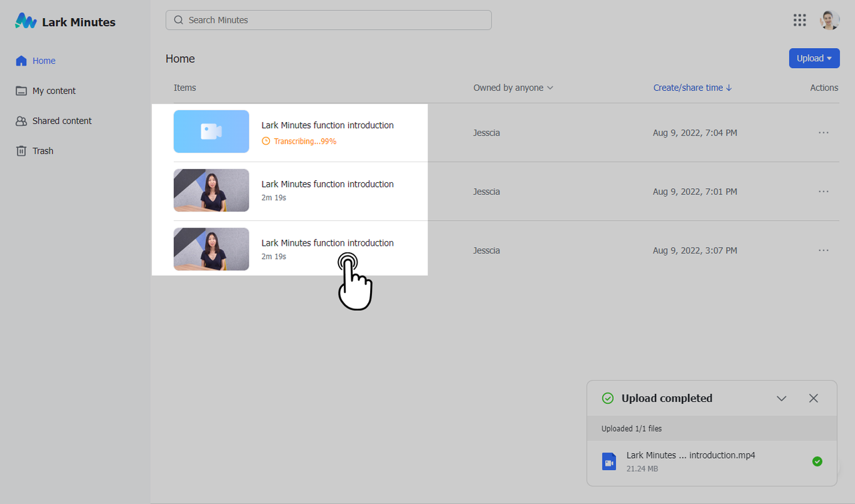The image size is (855, 504).
Task: Open the Lark Minutes introduction.mp4 file name
Action: point(690,455)
